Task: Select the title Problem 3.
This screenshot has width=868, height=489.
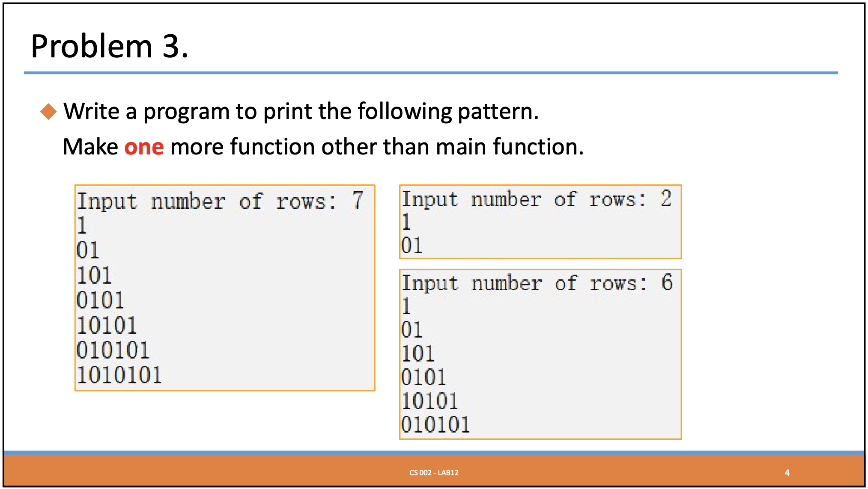Action: point(109,46)
